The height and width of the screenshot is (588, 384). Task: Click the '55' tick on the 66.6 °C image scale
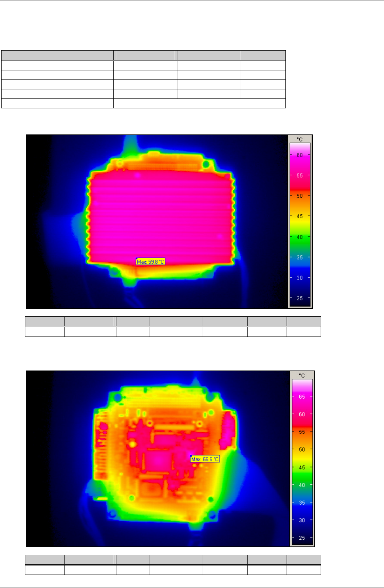tap(302, 432)
